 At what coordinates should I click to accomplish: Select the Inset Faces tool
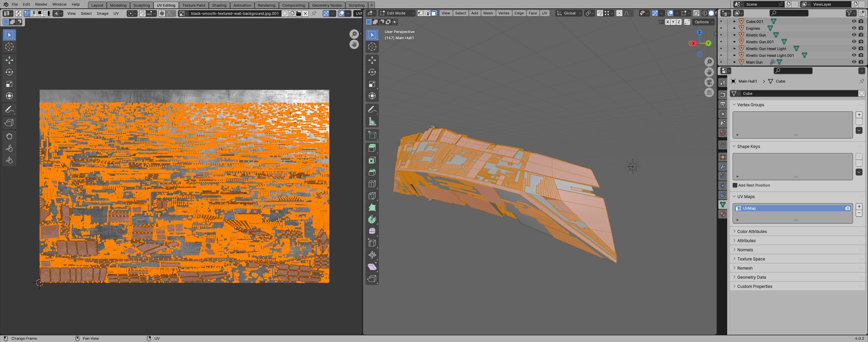pos(372,160)
